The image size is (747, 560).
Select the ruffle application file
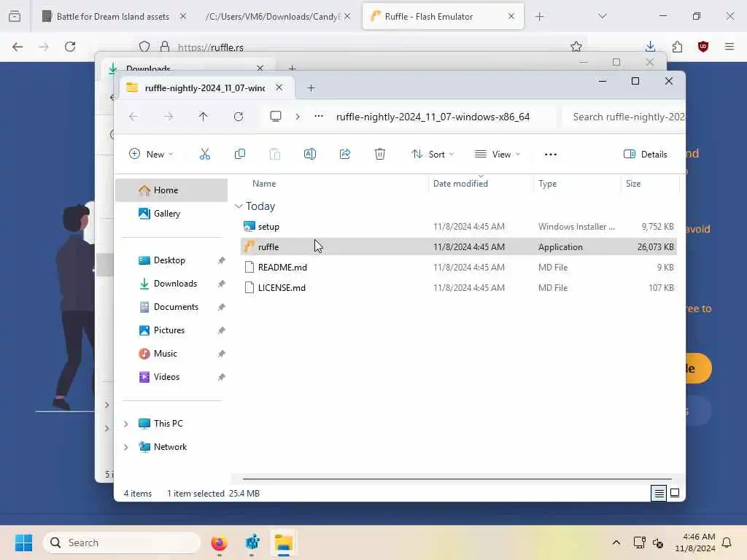pyautogui.click(x=458, y=246)
